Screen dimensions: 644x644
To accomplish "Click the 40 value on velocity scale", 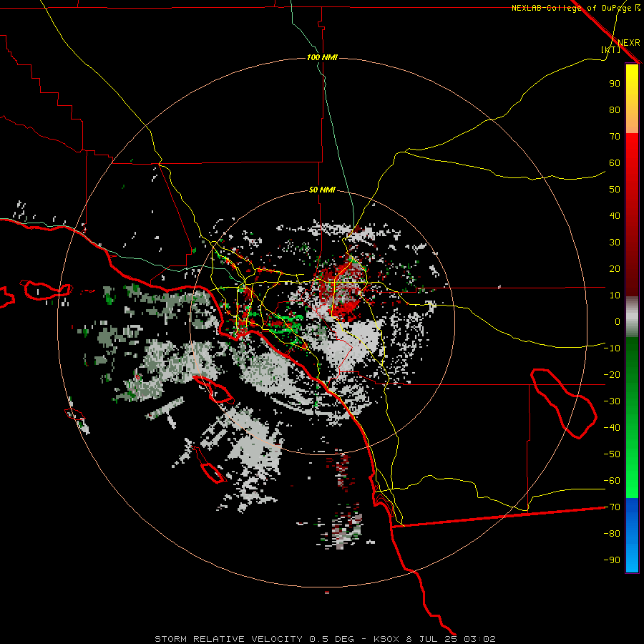I will [615, 215].
